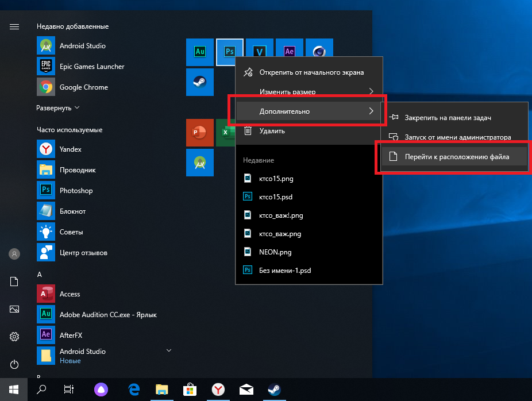Click the Windows Start button
Image resolution: width=532 pixels, height=401 pixels.
tap(14, 390)
